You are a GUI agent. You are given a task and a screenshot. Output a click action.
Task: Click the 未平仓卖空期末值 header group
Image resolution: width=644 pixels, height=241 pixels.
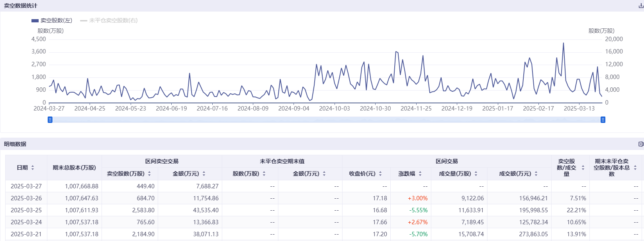pos(282,161)
